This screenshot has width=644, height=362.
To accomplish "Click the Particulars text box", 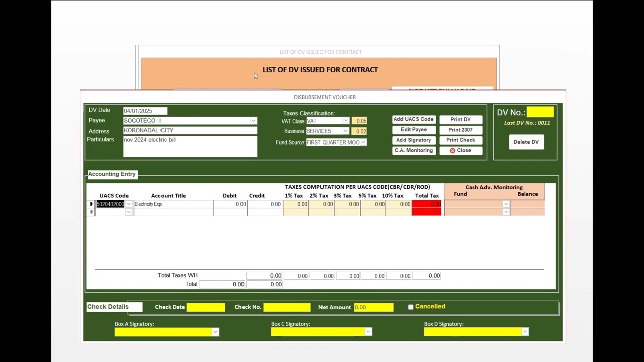I will (x=190, y=146).
